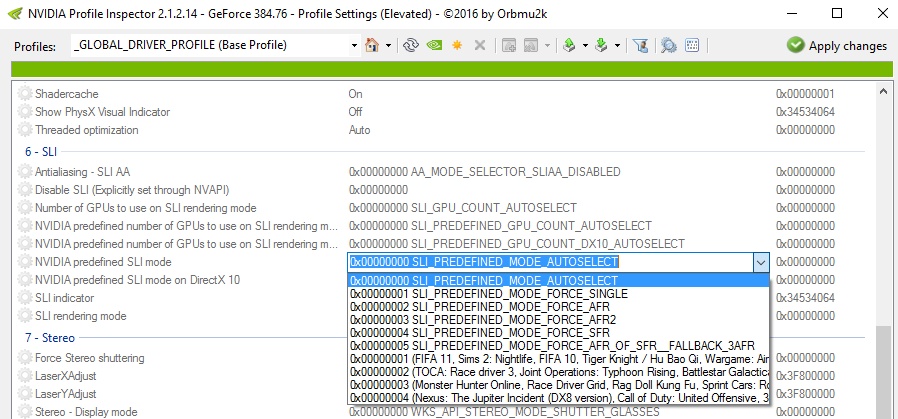The height and width of the screenshot is (419, 898).
Task: Open the arrow beside the home icon
Action: pyautogui.click(x=388, y=45)
